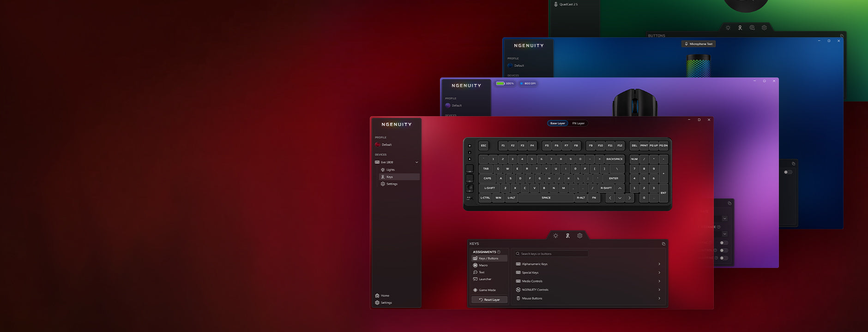Go to Home in the red window sidebar
The image size is (868, 332).
(382, 296)
